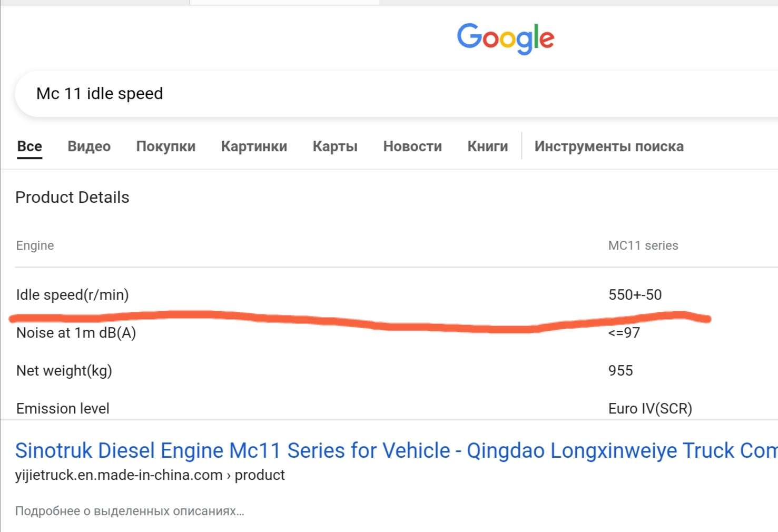Open the 'Покупки' tab
The image size is (778, 532).
tap(165, 146)
